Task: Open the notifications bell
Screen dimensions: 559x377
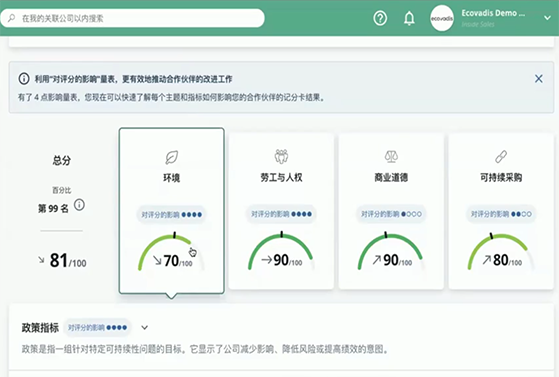Action: click(409, 18)
